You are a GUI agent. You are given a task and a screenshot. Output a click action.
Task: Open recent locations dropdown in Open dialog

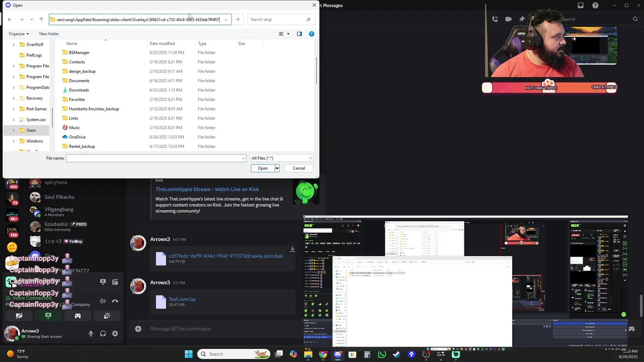[32, 20]
